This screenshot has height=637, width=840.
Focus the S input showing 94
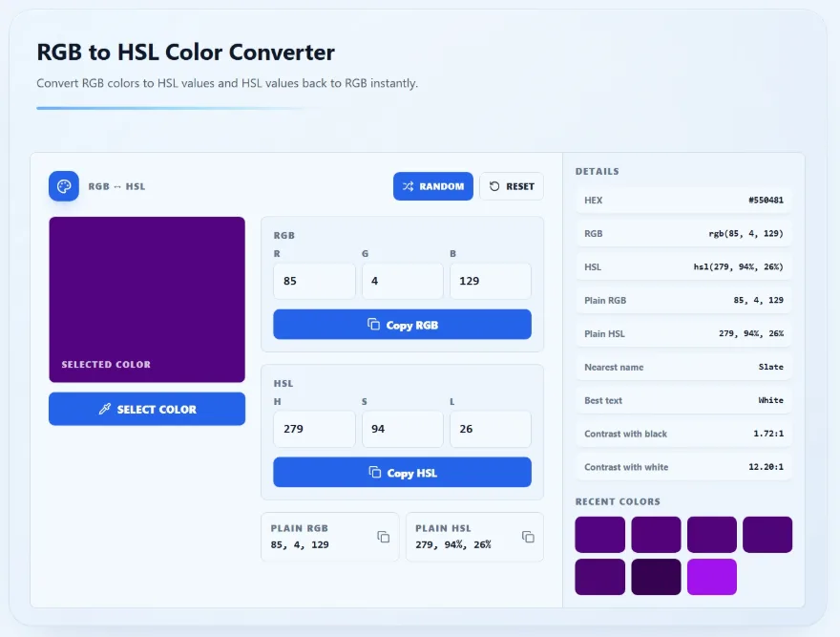402,429
